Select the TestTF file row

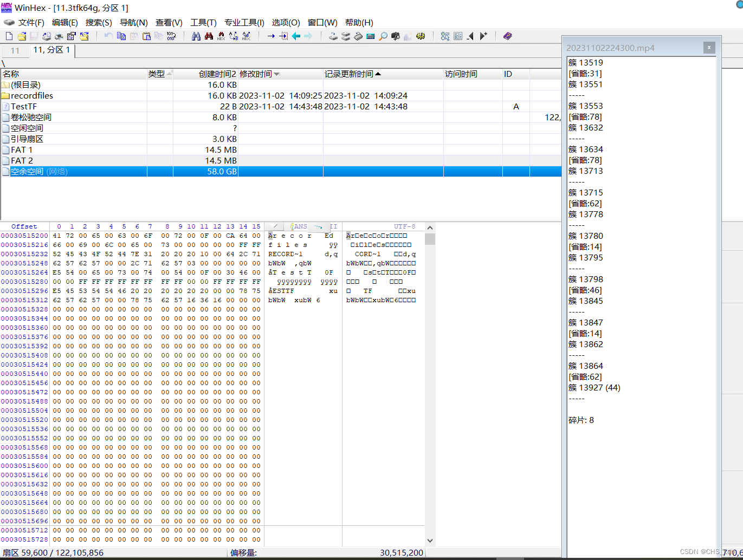(281, 107)
